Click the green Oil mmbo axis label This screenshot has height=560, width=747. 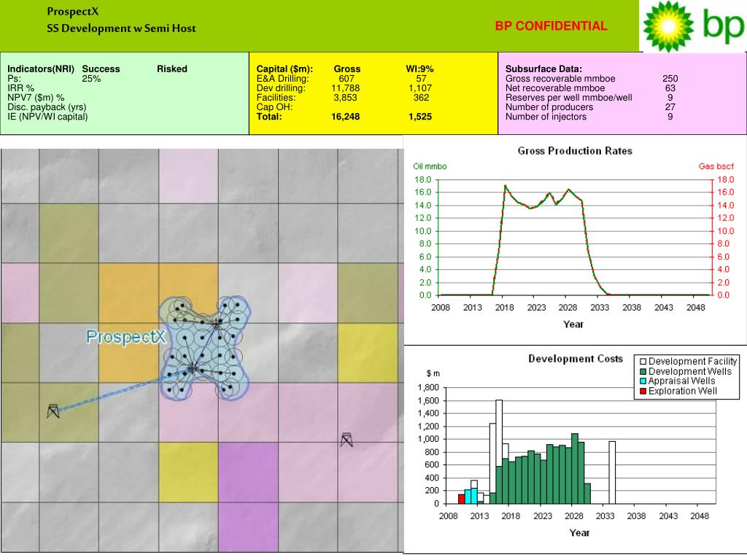430,166
